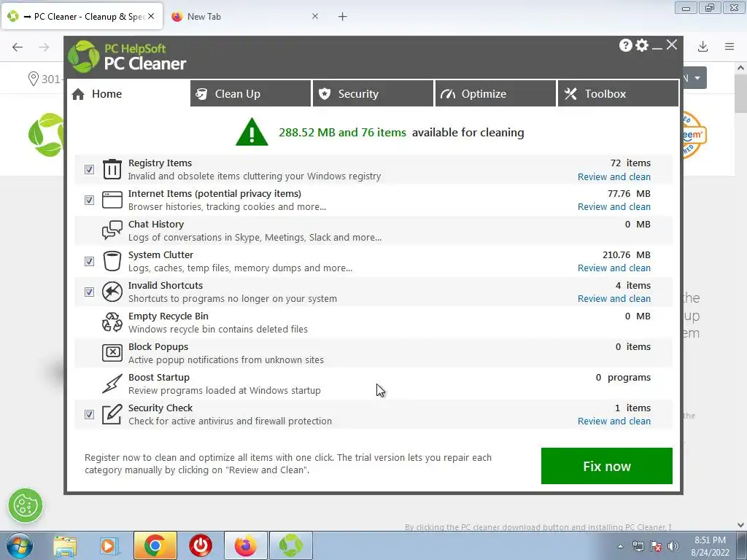Click "288.52 MB and 76 items" text
The image size is (747, 560).
tap(343, 133)
